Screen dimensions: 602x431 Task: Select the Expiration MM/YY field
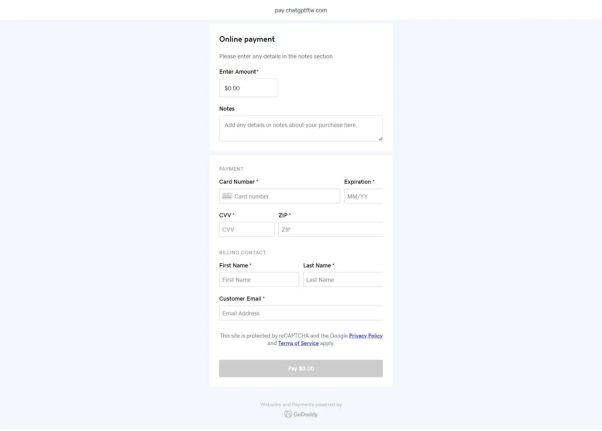point(364,196)
